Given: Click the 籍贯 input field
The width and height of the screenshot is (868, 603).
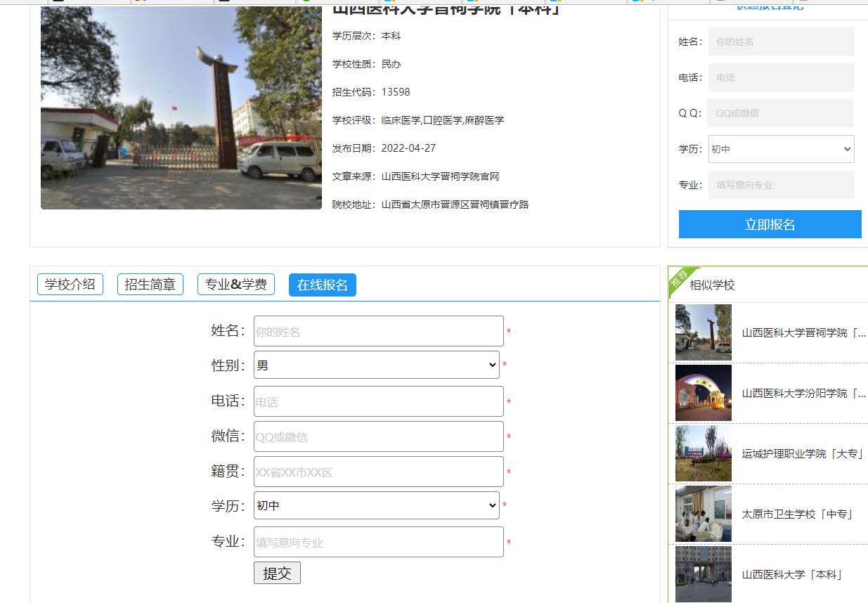Looking at the screenshot, I should 379,472.
